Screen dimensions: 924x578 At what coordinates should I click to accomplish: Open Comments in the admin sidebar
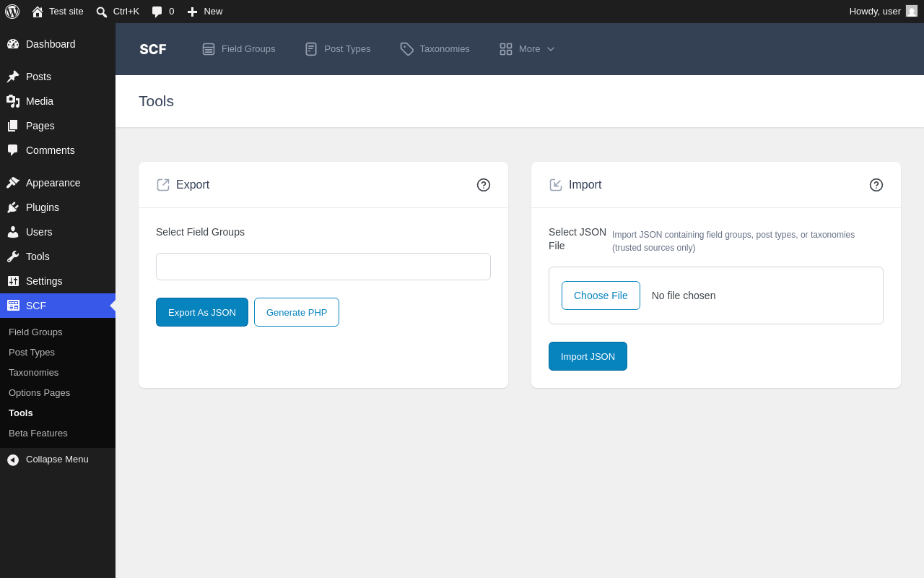coord(58,150)
